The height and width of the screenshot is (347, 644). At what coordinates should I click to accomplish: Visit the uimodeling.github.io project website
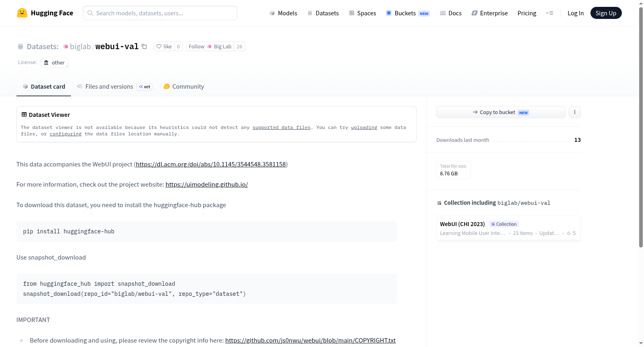coord(206,184)
